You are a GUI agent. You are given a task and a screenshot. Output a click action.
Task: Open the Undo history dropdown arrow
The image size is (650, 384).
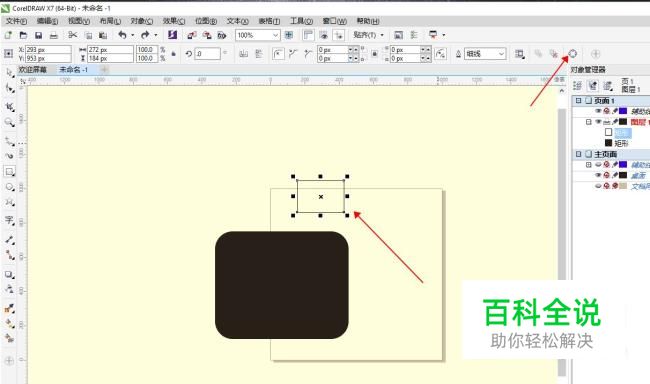click(133, 35)
